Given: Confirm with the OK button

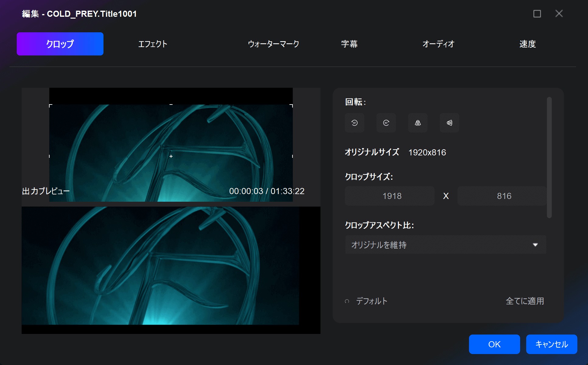Looking at the screenshot, I should 494,344.
